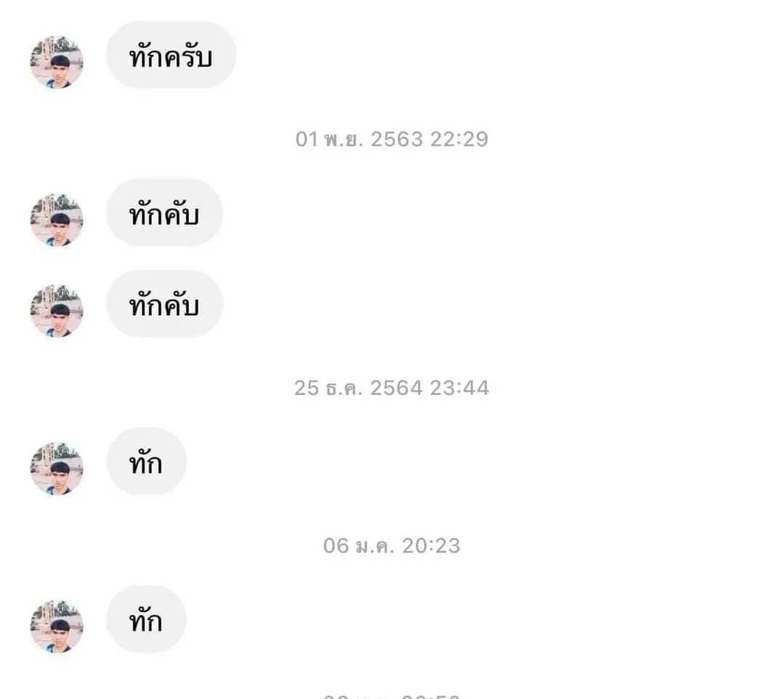Select avatar below the 25 ธ.ค. 2564 timestamp
The height and width of the screenshot is (699, 784).
(57, 469)
